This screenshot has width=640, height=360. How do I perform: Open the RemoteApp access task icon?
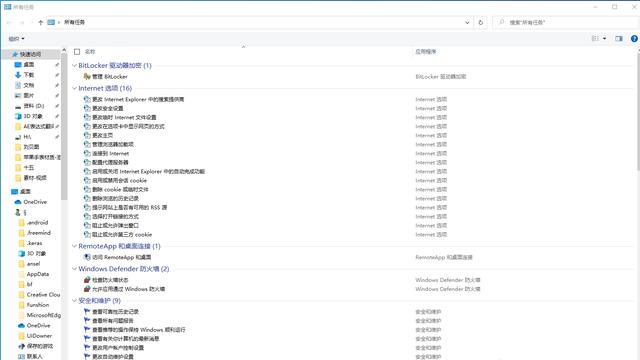click(87, 257)
